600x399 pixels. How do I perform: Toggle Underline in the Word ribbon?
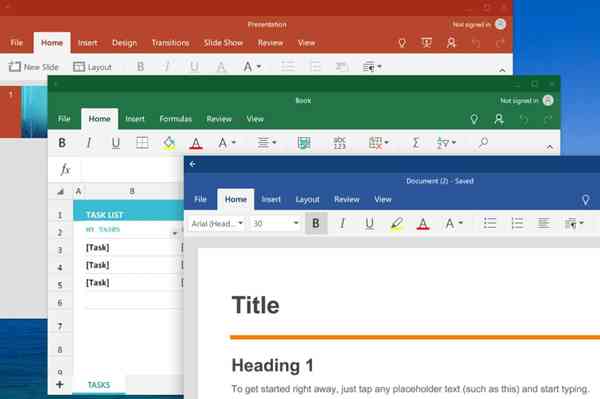pyautogui.click(x=369, y=223)
